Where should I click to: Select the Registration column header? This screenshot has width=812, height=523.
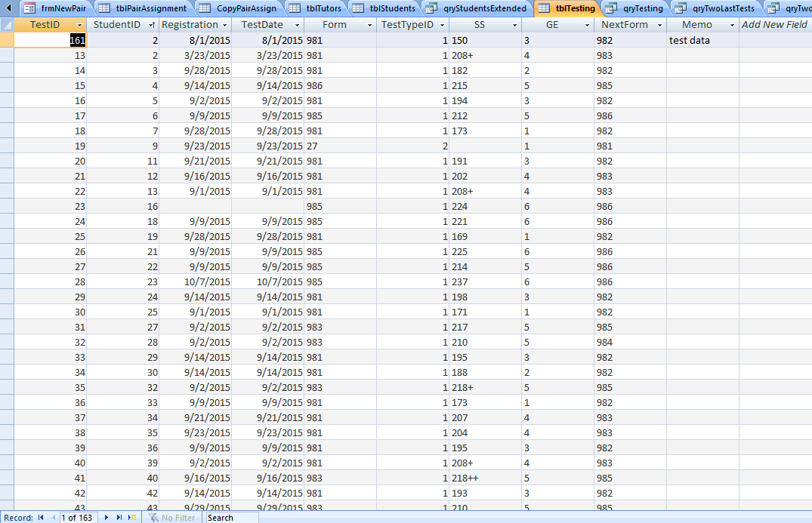pos(190,24)
